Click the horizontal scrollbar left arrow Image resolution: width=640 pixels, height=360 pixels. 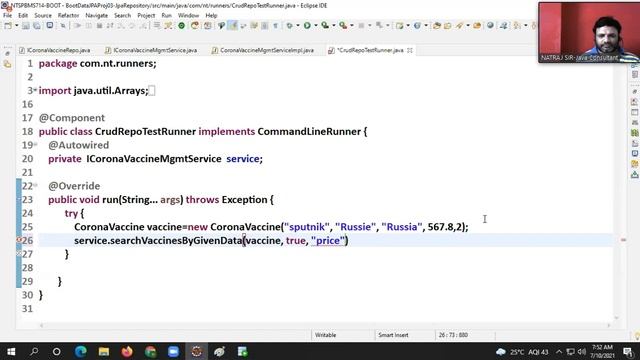(41, 325)
